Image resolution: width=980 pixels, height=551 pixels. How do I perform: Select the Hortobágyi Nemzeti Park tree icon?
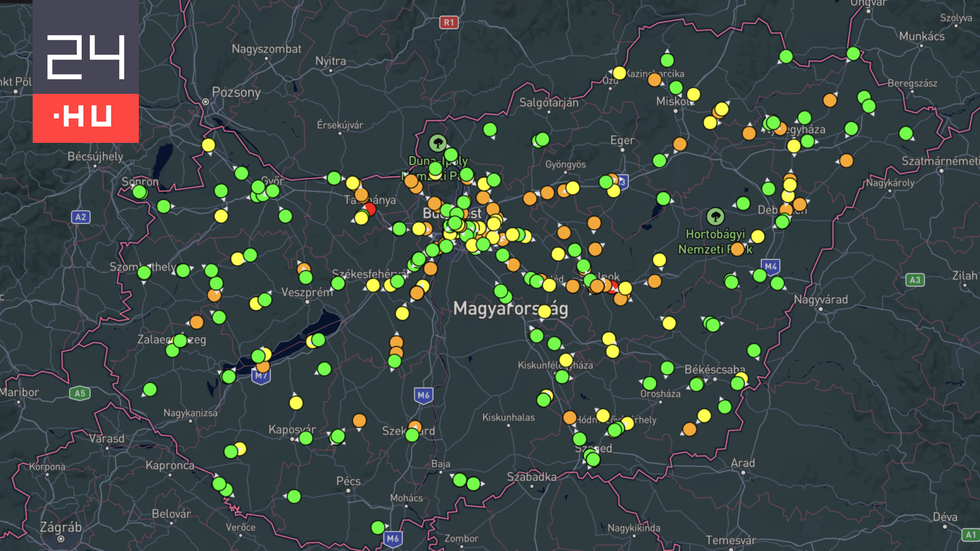715,217
